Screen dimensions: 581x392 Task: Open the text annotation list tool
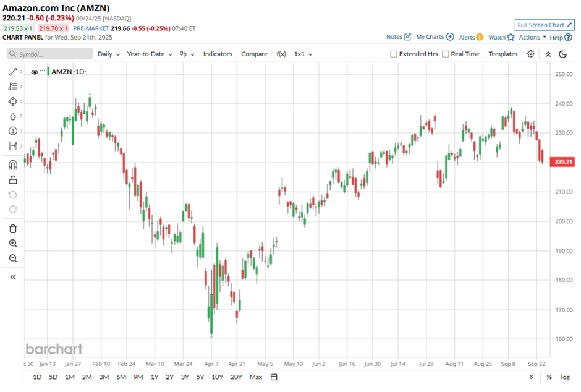[13, 87]
